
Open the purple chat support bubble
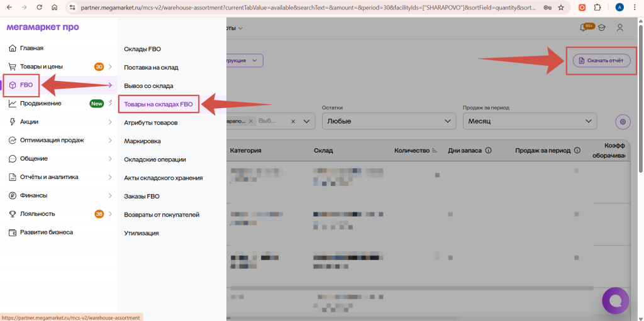616,300
